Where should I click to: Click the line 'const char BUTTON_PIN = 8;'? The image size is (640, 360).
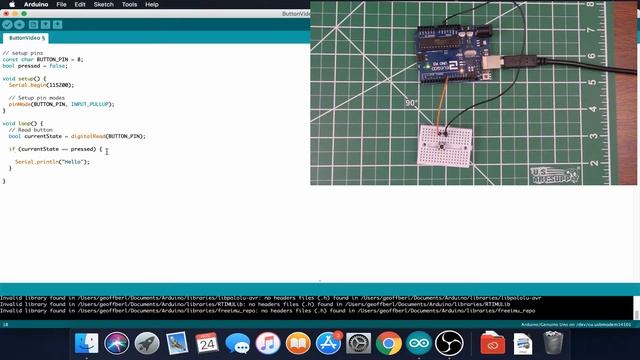(43, 59)
